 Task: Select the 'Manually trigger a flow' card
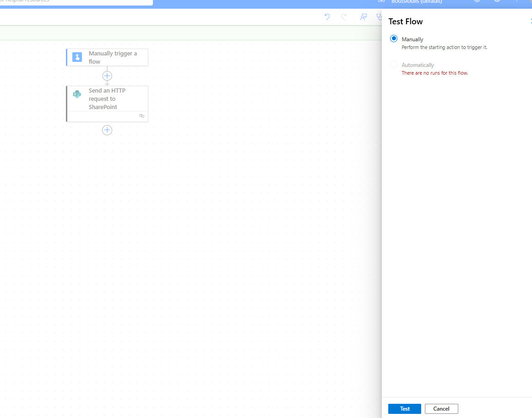point(112,57)
